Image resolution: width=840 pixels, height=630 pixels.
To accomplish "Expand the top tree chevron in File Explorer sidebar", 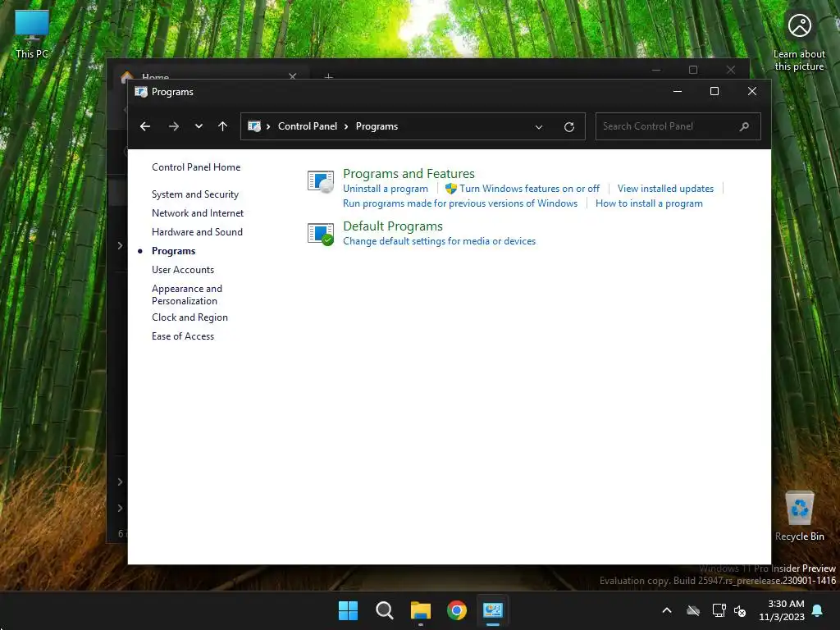I will point(120,245).
